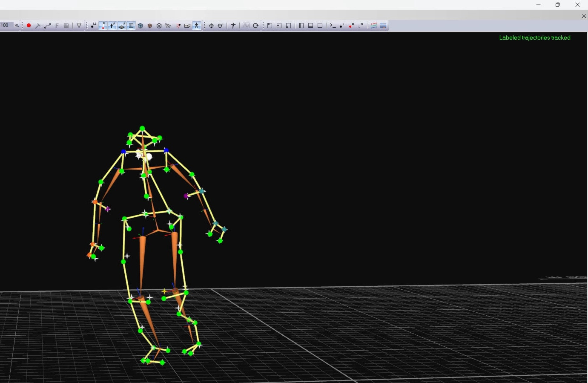Toggle force arrow display button
This screenshot has width=588, height=383.
point(112,26)
